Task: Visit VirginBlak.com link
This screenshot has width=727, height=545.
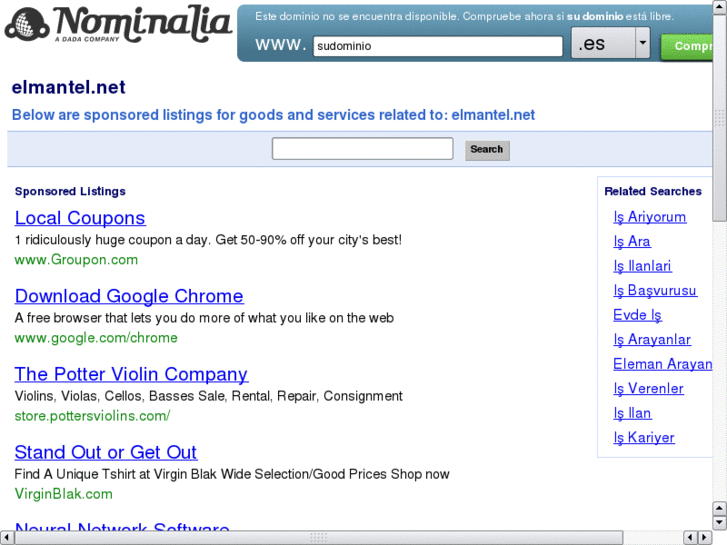Action: 64,494
